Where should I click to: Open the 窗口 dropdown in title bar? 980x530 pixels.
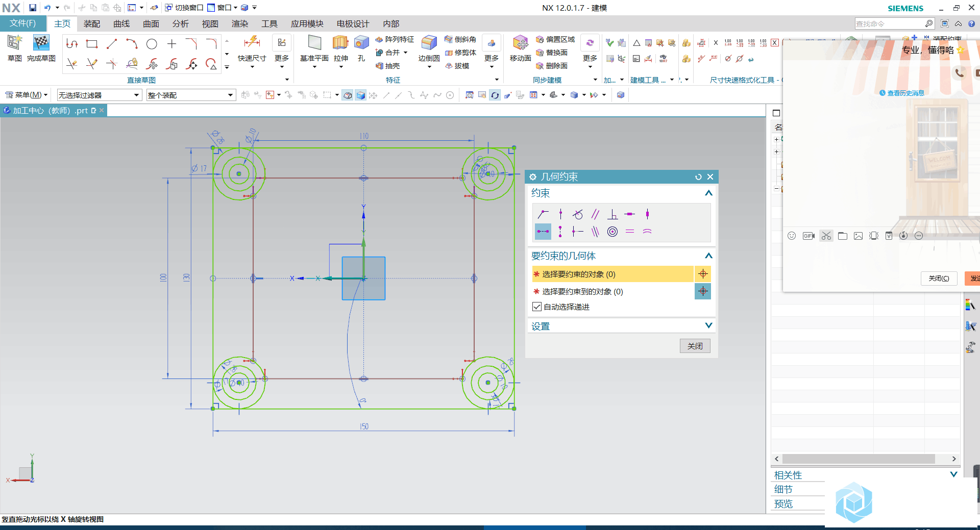click(x=223, y=8)
